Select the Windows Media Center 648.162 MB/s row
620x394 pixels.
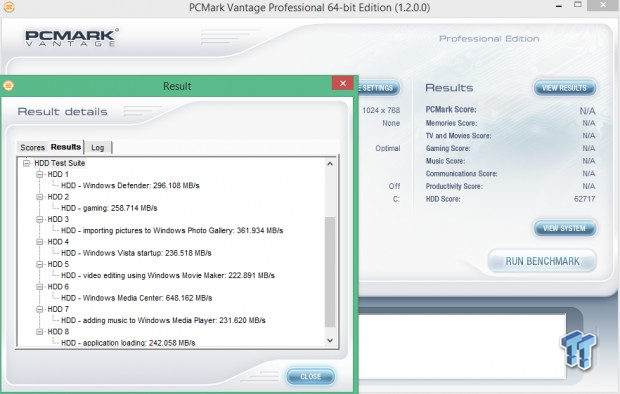[136, 298]
